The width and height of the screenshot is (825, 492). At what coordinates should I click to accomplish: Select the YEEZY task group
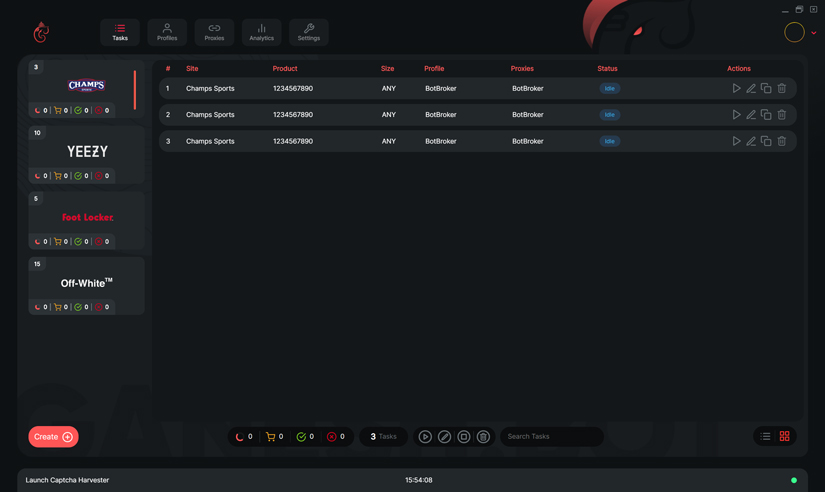[87, 152]
